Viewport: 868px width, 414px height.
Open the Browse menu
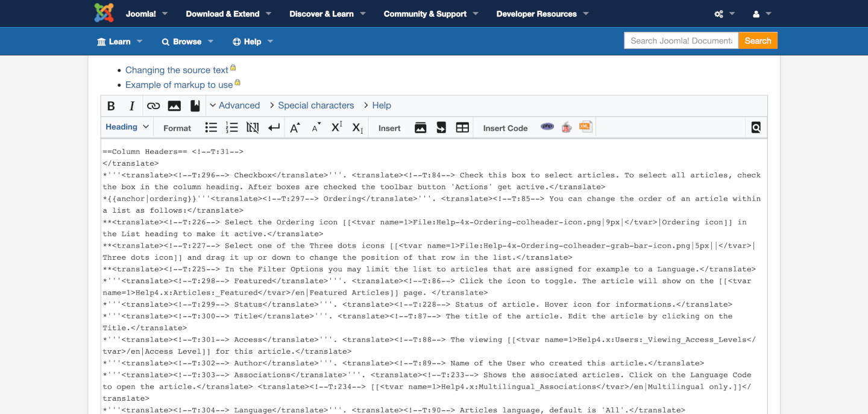pyautogui.click(x=187, y=42)
